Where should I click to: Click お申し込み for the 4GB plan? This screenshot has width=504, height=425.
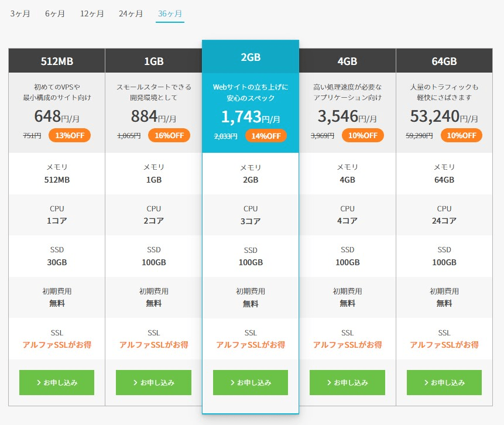click(347, 382)
